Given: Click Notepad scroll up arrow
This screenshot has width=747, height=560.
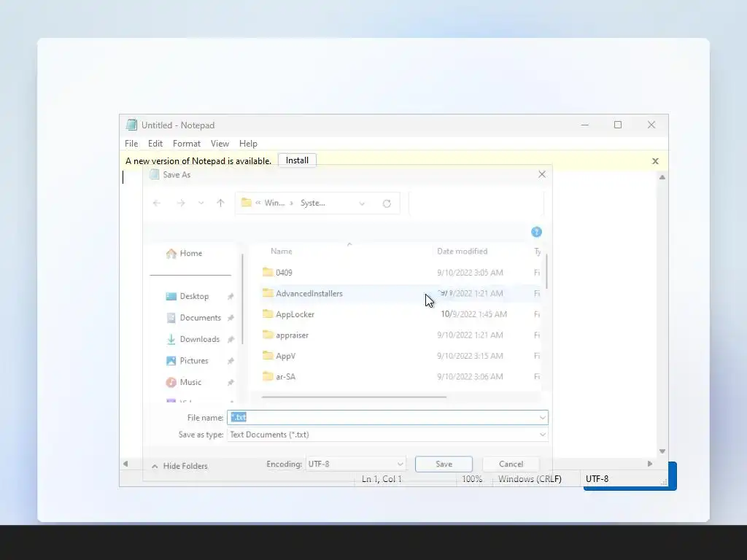Looking at the screenshot, I should (662, 177).
